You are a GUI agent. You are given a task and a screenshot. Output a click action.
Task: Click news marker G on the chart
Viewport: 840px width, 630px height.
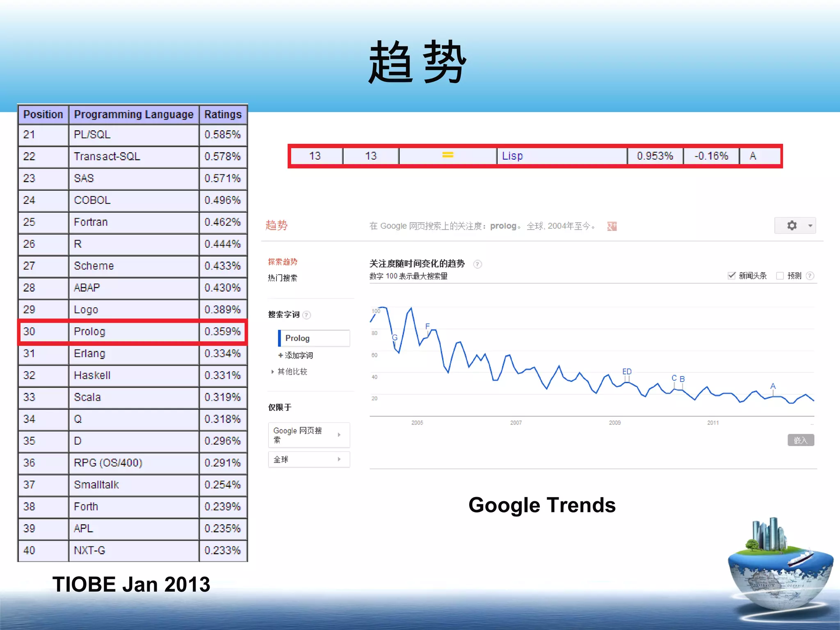click(395, 338)
